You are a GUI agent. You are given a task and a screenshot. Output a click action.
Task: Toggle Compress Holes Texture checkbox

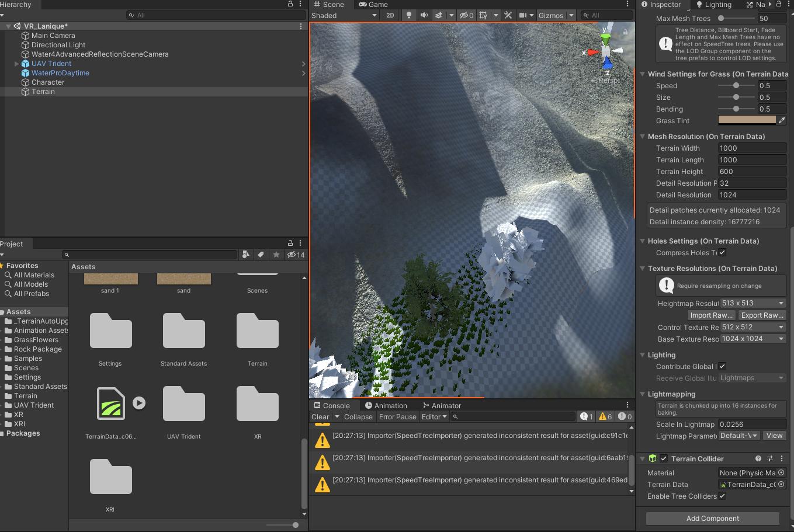722,253
